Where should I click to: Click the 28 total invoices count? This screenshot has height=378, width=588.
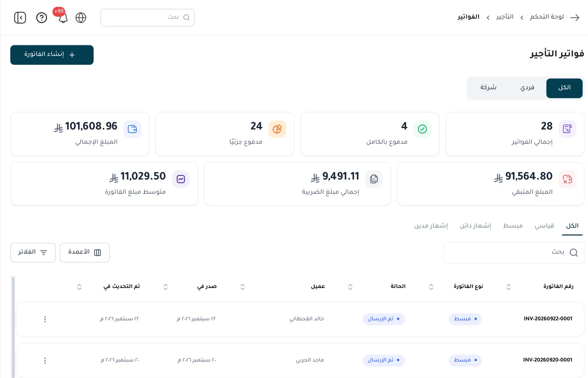tap(547, 126)
